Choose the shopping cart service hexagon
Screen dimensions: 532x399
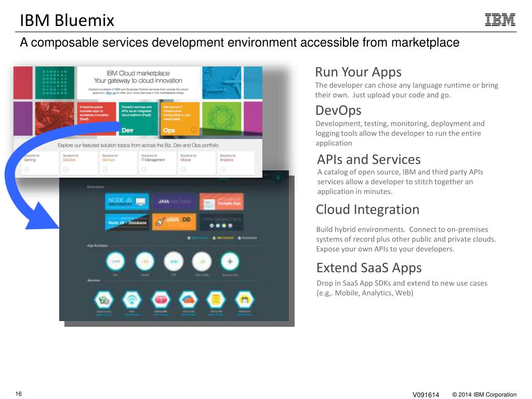pyautogui.click(x=103, y=300)
